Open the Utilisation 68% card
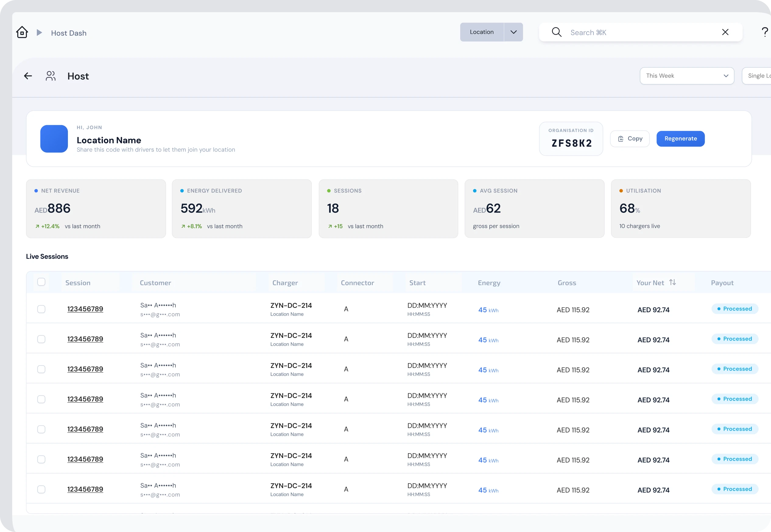The width and height of the screenshot is (771, 532). [x=681, y=209]
